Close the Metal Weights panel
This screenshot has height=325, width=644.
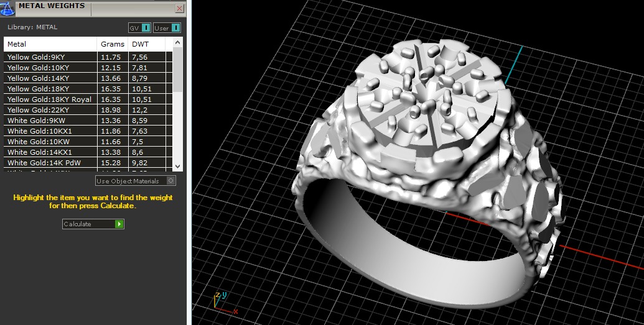(179, 8)
